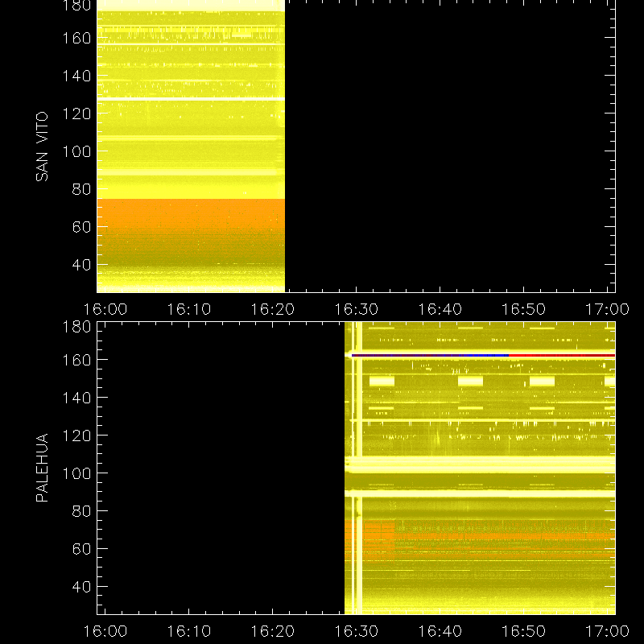Click 16:50 time label under PALEHUA plot

[x=523, y=631]
